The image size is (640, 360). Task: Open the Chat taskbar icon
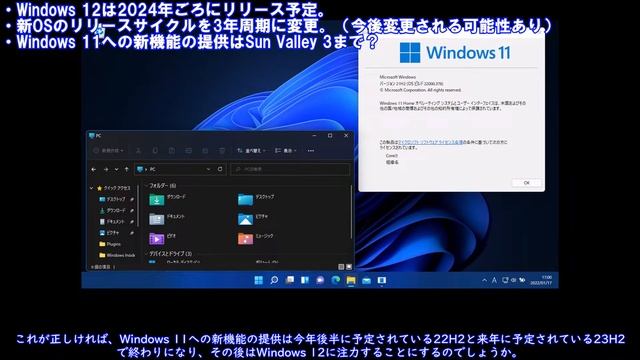320,280
